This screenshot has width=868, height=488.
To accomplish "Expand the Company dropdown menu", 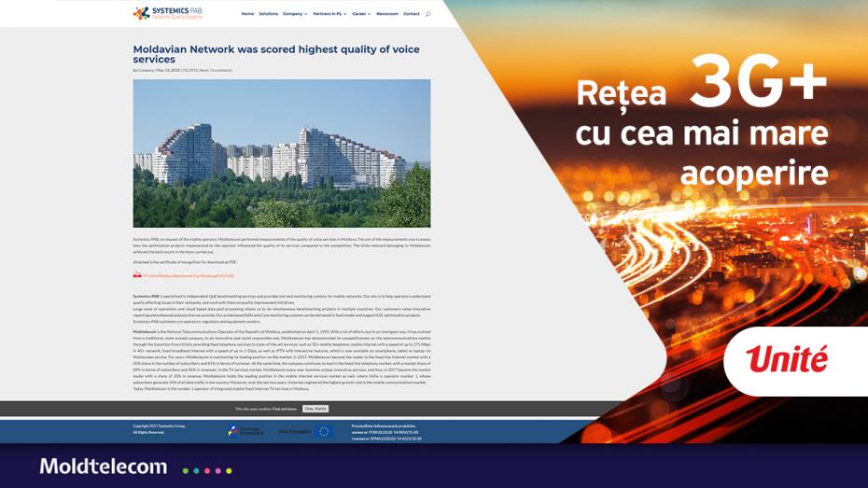I will coord(295,14).
